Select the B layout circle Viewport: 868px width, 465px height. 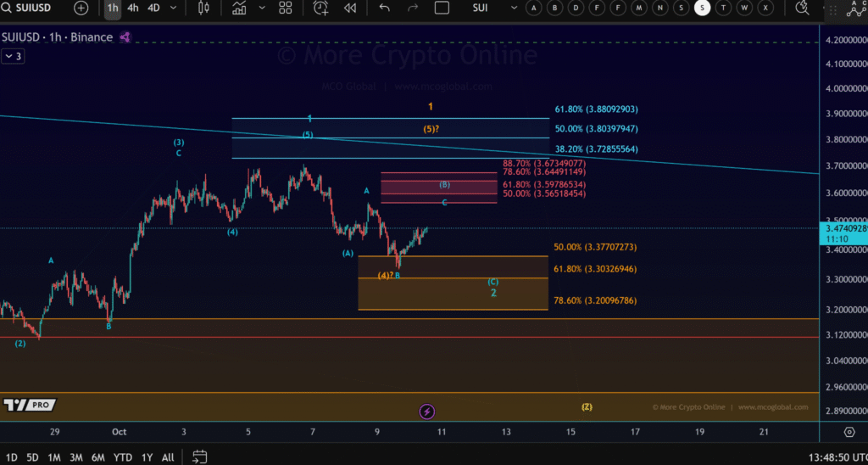click(554, 8)
